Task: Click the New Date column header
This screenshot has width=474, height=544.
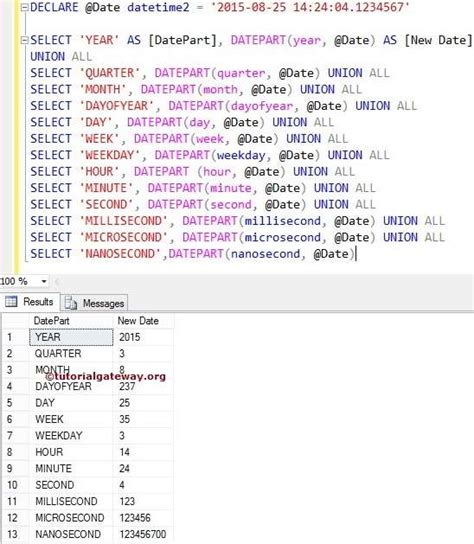Action: pyautogui.click(x=143, y=321)
